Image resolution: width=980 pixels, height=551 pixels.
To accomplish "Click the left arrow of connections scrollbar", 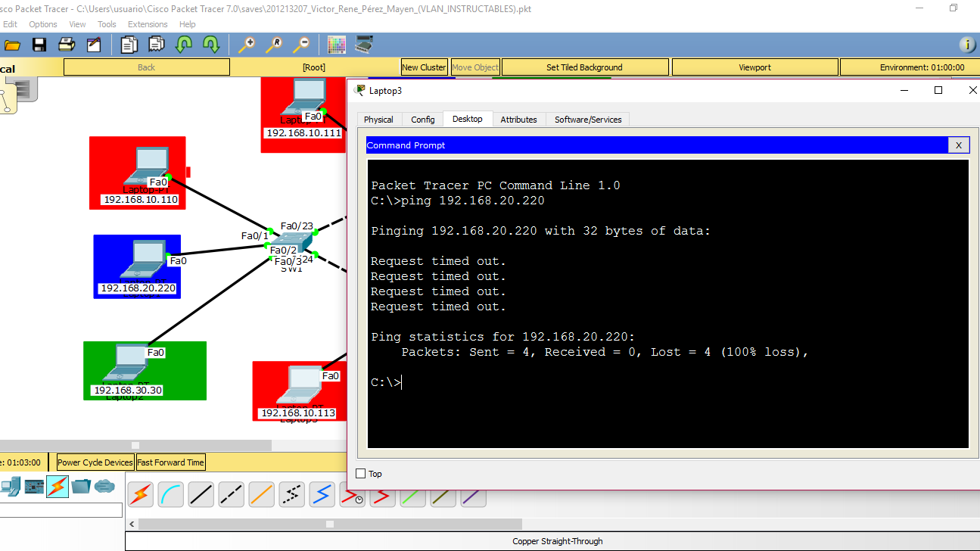I will click(132, 524).
